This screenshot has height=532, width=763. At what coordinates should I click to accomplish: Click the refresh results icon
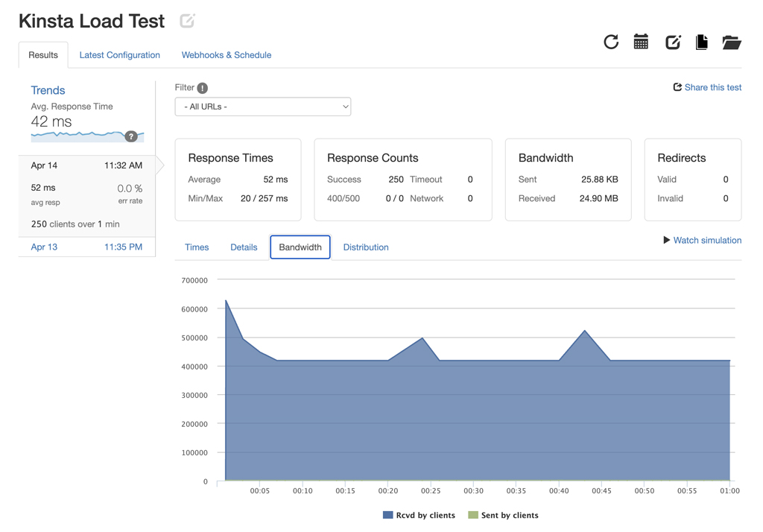611,42
